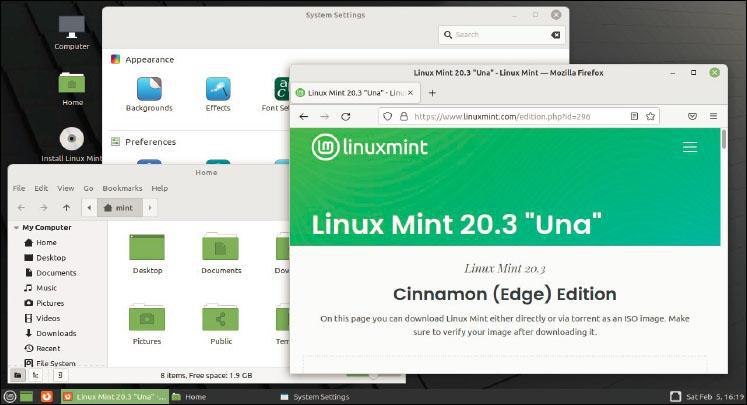Open the tracking protection shield icon
This screenshot has height=405, width=747.
pyautogui.click(x=388, y=116)
